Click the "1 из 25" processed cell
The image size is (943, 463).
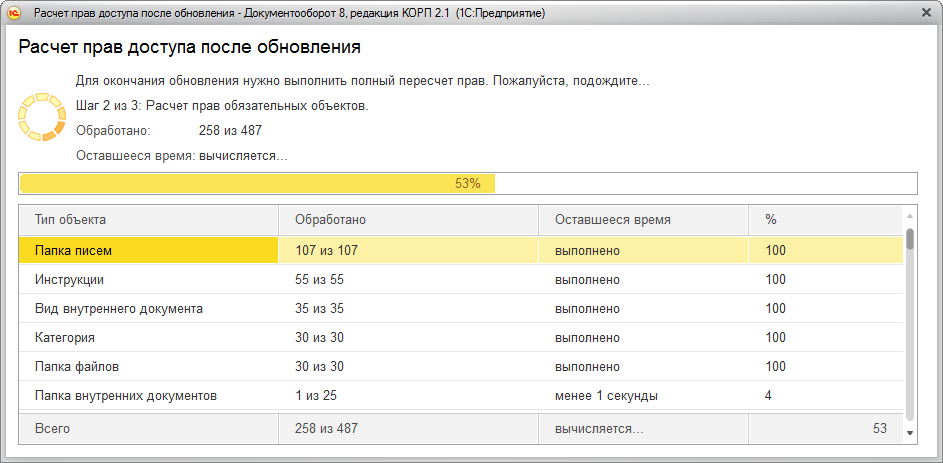(x=408, y=396)
